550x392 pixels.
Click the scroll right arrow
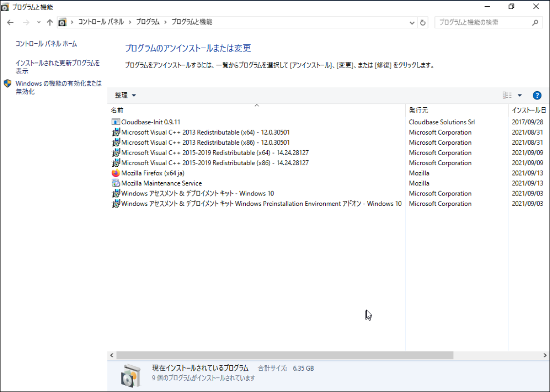tap(545, 355)
